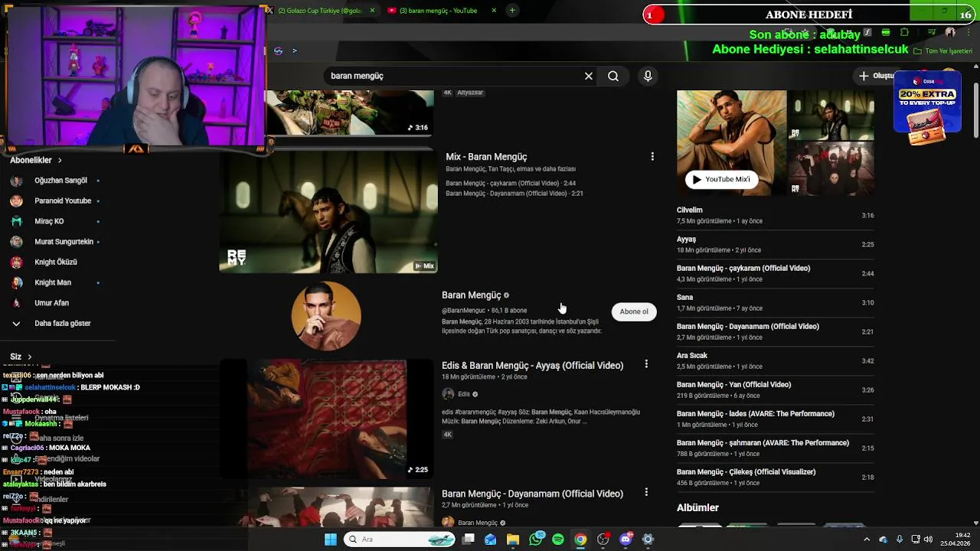
Task: Play Ayyaş from the song list
Action: (x=775, y=244)
